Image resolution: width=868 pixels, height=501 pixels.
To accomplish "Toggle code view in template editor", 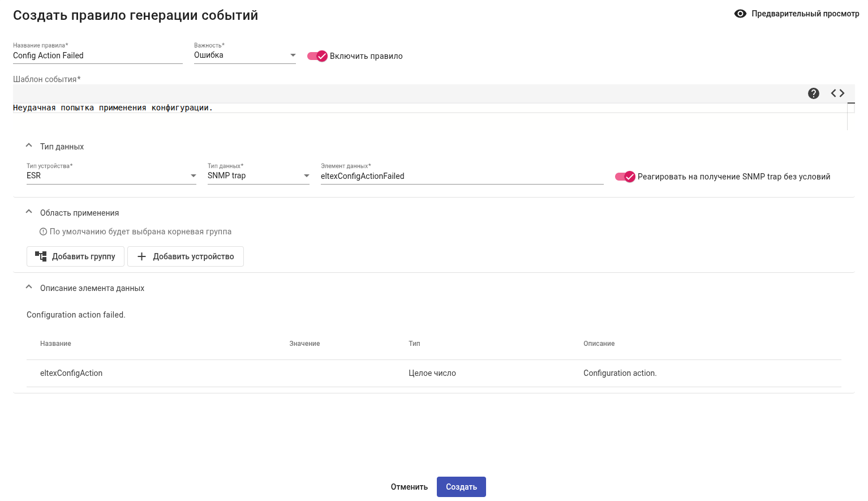I will point(837,93).
